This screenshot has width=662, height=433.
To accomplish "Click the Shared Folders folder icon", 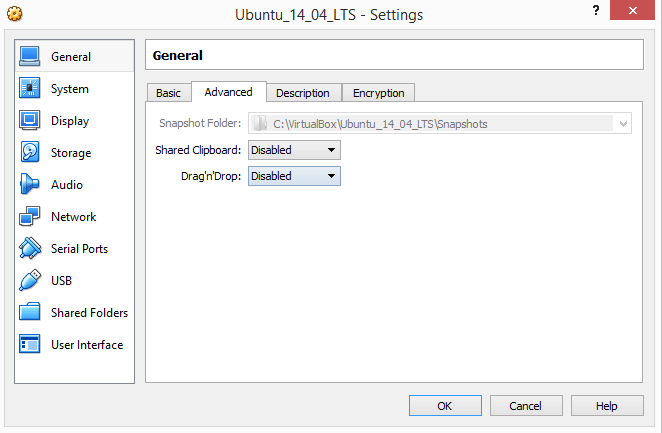I will 30,312.
